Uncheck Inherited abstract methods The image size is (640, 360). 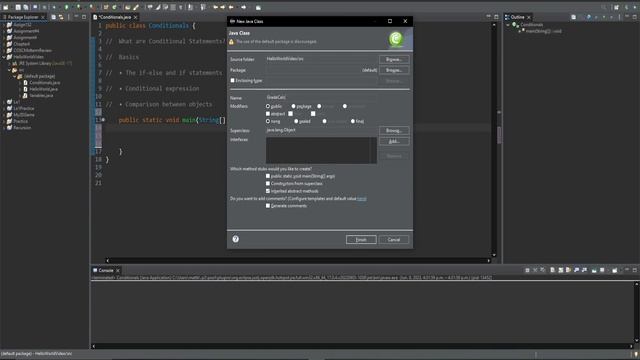pos(268,191)
